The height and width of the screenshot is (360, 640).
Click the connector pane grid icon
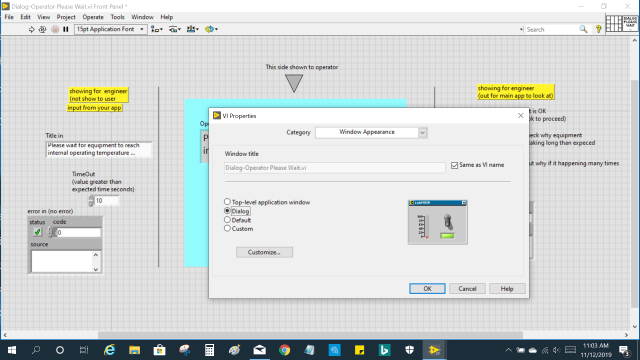pos(614,23)
